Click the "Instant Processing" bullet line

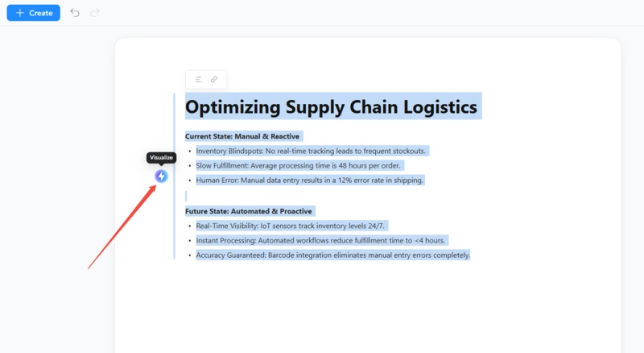320,240
